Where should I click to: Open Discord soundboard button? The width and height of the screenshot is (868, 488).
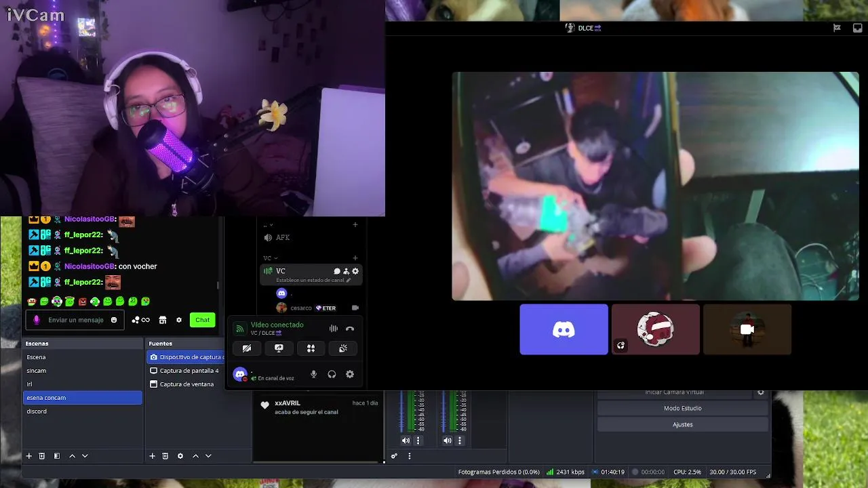coord(343,348)
